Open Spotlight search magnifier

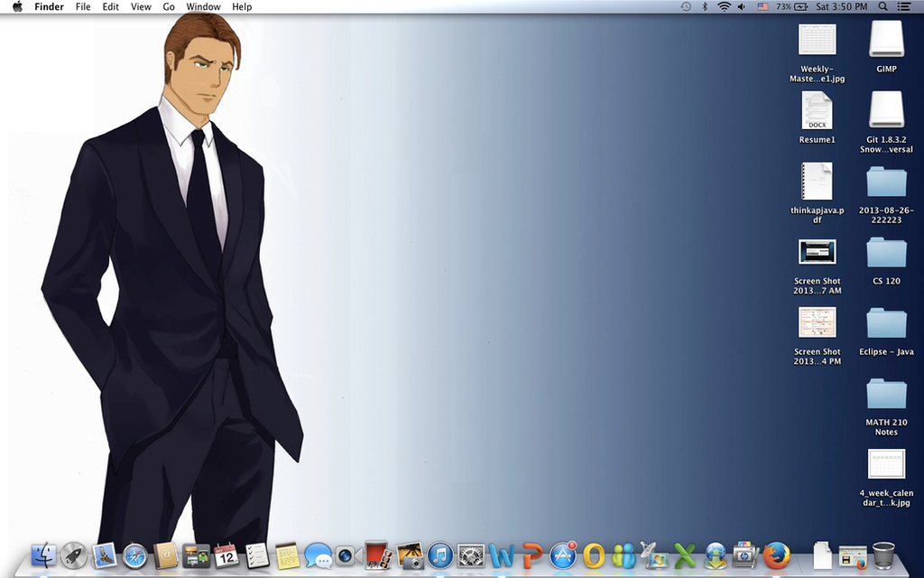coord(882,6)
